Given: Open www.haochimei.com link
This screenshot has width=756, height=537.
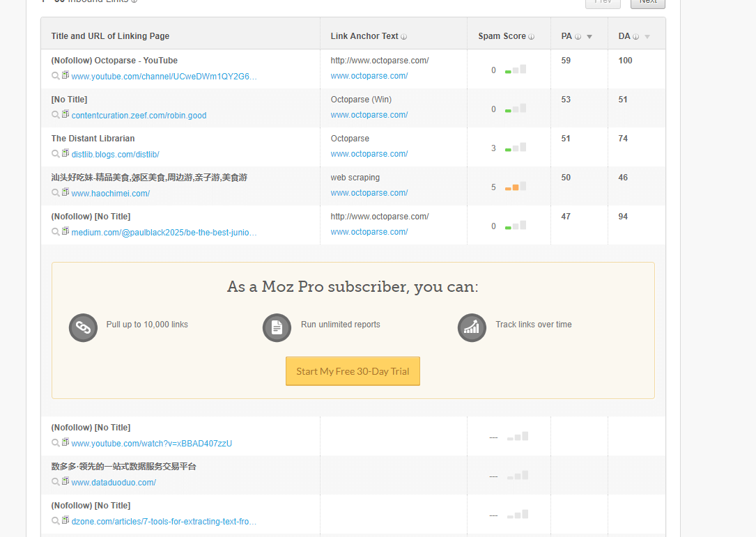Looking at the screenshot, I should tap(110, 194).
